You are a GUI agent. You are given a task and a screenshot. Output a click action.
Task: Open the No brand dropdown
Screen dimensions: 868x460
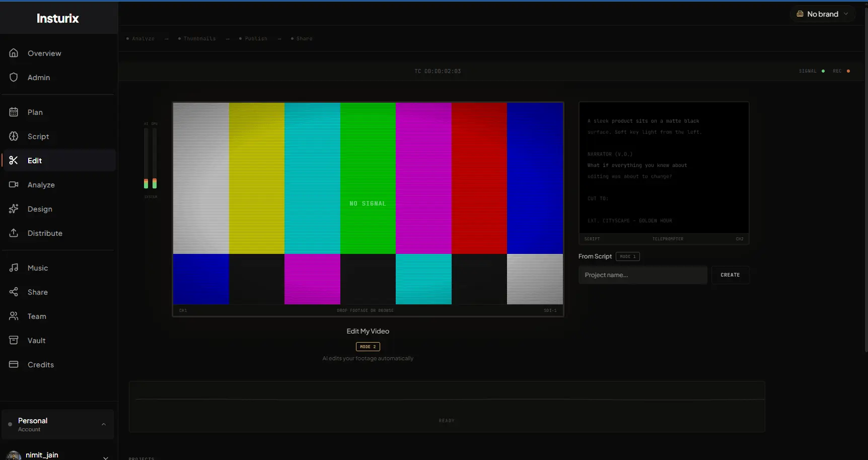[x=823, y=14]
